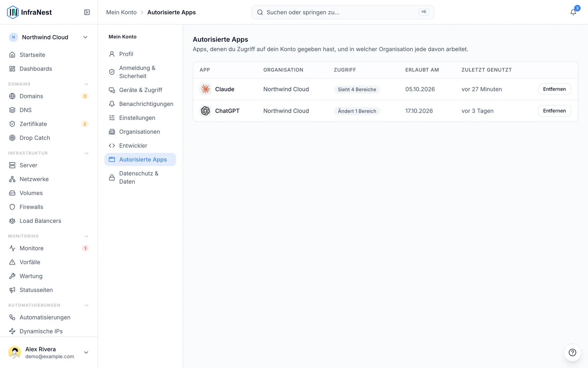The height and width of the screenshot is (368, 588).
Task: Click the ChatGPT app logo icon
Action: (x=206, y=111)
